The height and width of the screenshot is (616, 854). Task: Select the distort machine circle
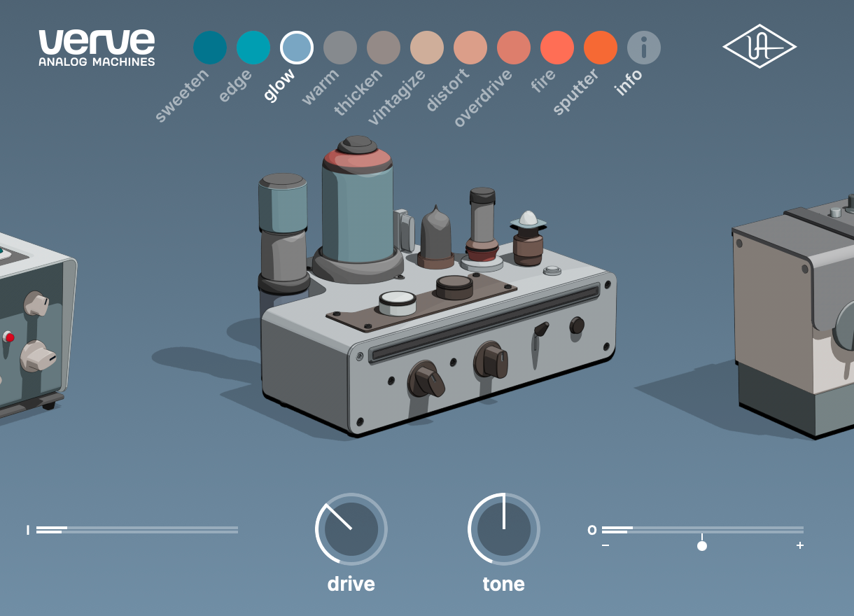470,48
